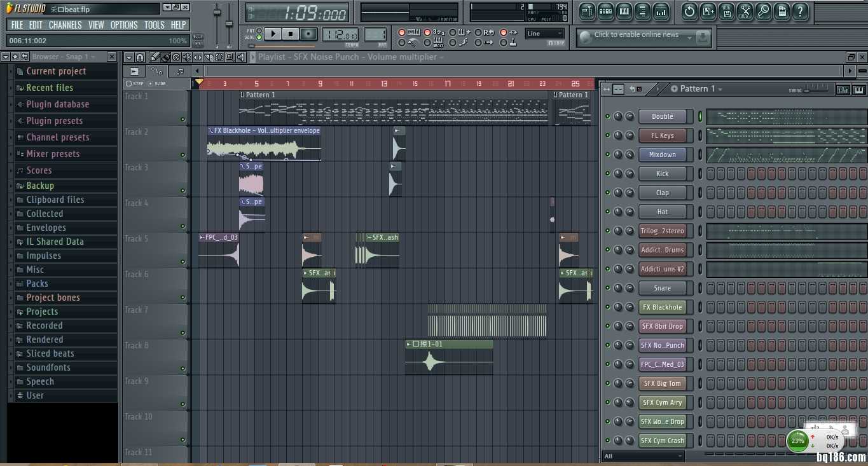The image size is (868, 466).
Task: Select the playlist slice tool
Action: tap(209, 57)
